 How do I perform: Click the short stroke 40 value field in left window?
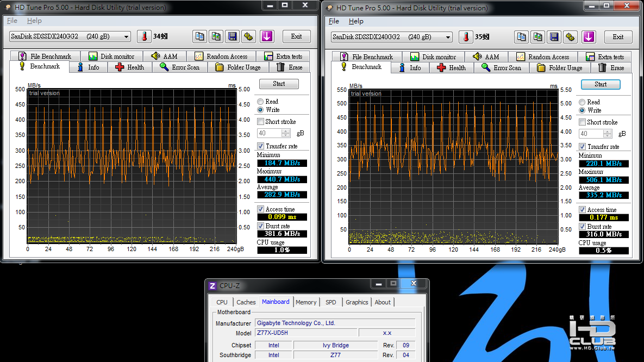coord(270,133)
